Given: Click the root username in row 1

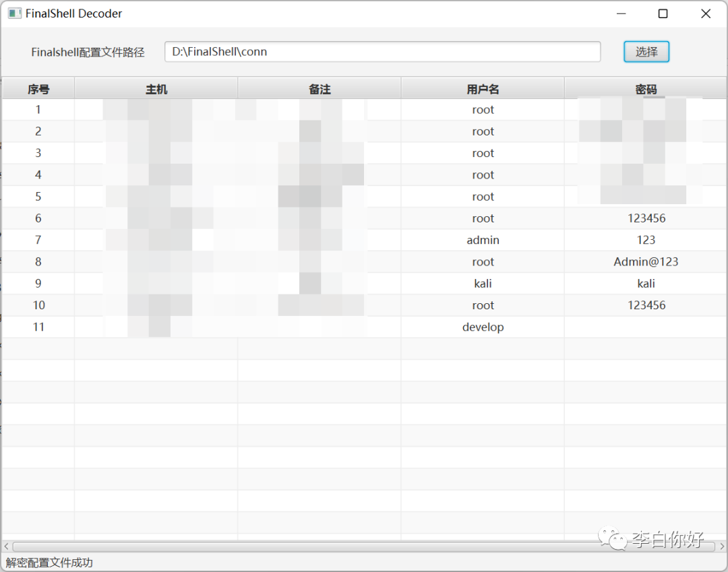Looking at the screenshot, I should click(x=483, y=110).
